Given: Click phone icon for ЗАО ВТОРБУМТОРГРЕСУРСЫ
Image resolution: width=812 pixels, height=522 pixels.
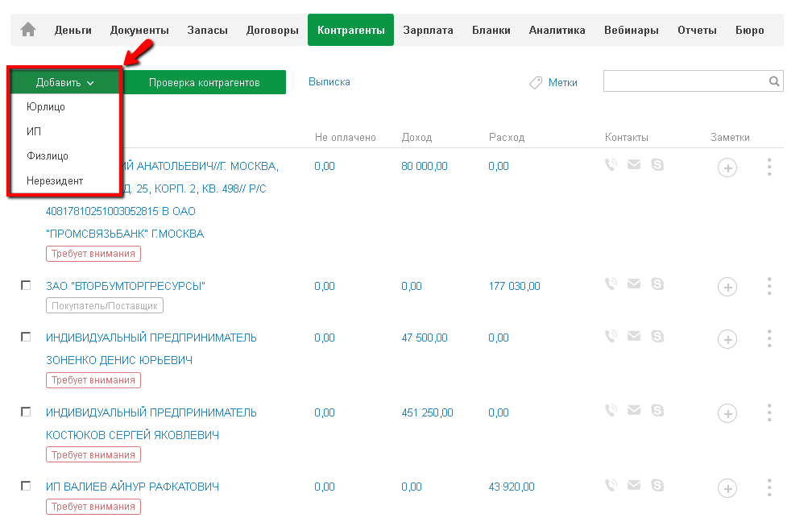Looking at the screenshot, I should coord(611,284).
